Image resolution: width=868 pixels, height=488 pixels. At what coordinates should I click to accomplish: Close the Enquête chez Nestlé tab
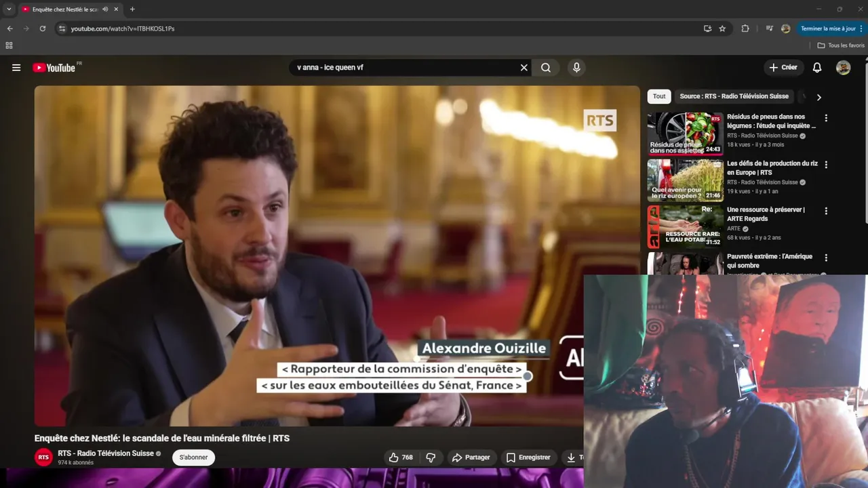point(117,9)
